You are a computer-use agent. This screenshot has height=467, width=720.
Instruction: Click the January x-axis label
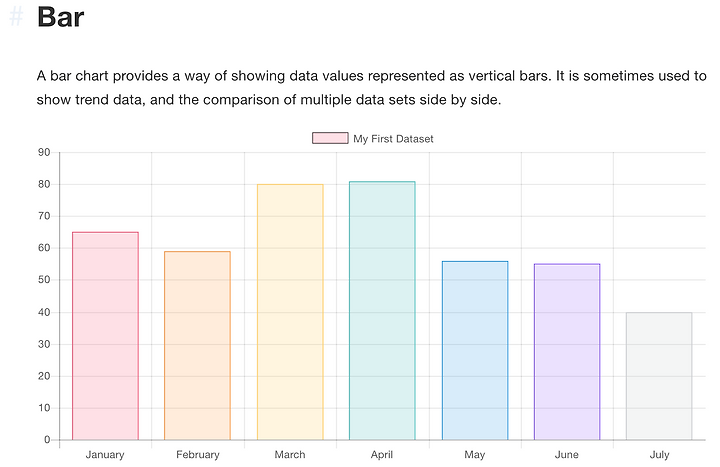pyautogui.click(x=105, y=455)
